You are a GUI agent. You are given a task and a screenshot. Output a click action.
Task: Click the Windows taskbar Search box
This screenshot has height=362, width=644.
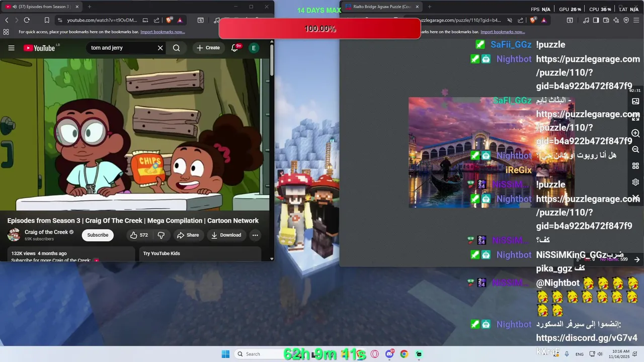(x=259, y=354)
